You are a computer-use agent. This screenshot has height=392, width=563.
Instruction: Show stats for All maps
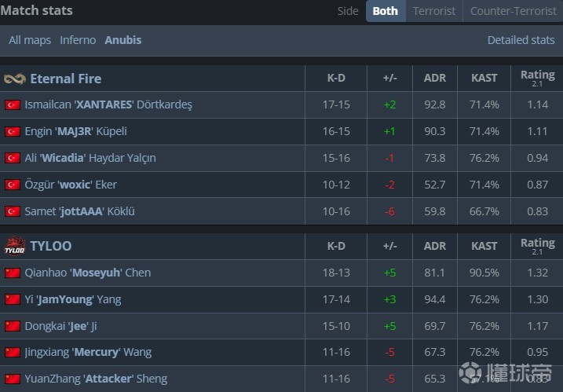tap(30, 40)
